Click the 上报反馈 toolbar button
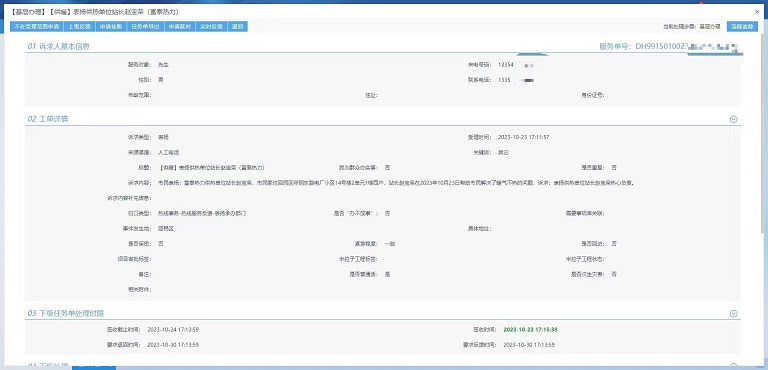Image resolution: width=768 pixels, height=370 pixels. 79,26
